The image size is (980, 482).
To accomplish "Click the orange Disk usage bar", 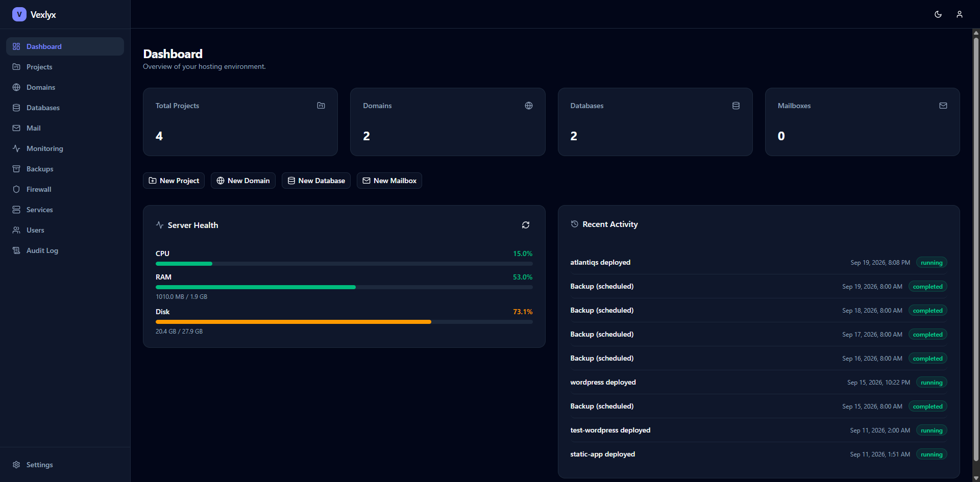I will pos(293,322).
